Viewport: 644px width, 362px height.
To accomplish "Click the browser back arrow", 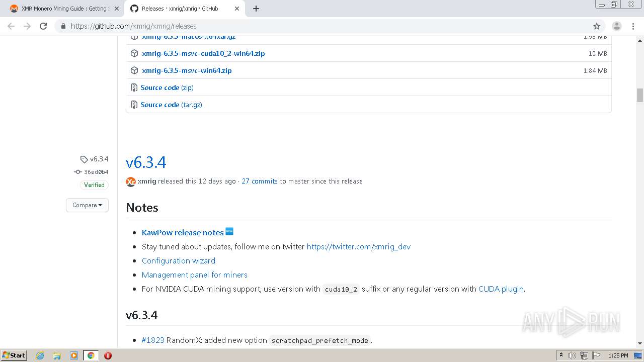I will (x=11, y=26).
